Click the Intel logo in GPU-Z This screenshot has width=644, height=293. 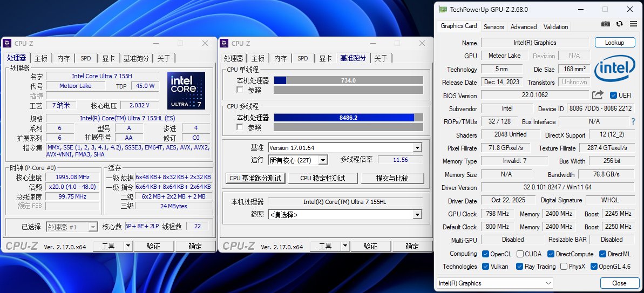pyautogui.click(x=614, y=70)
